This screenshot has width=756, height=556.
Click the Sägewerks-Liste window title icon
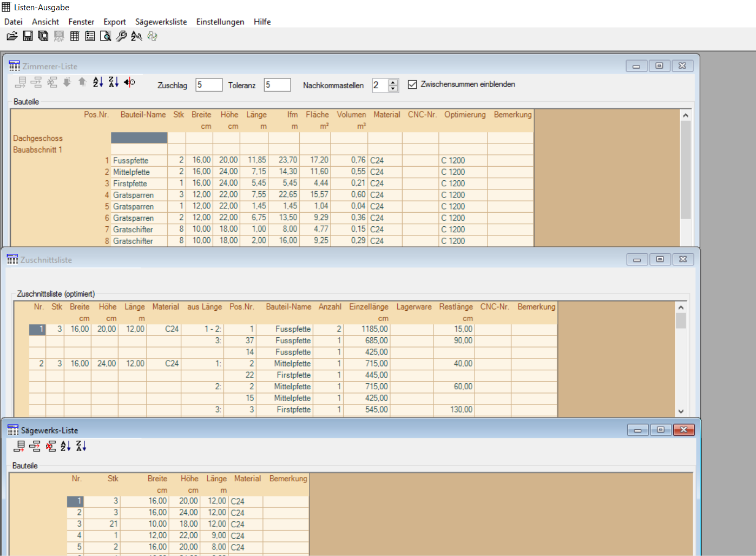(13, 430)
